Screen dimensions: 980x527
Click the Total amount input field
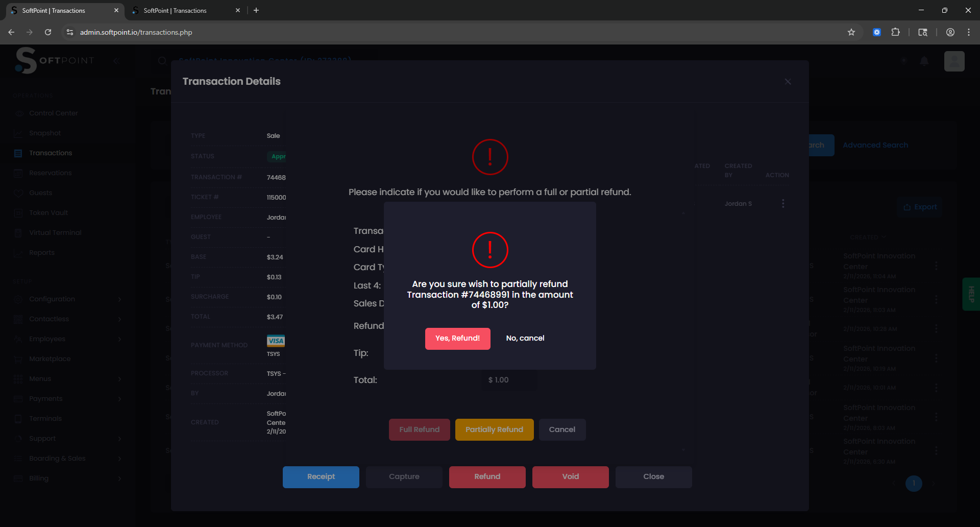(x=508, y=379)
